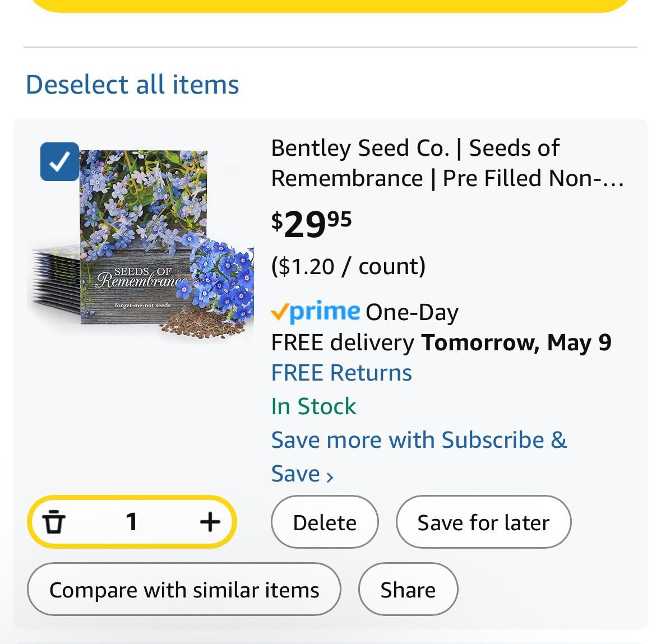Tap the trash icon in quantity stepper
The image size is (661, 644).
54,522
